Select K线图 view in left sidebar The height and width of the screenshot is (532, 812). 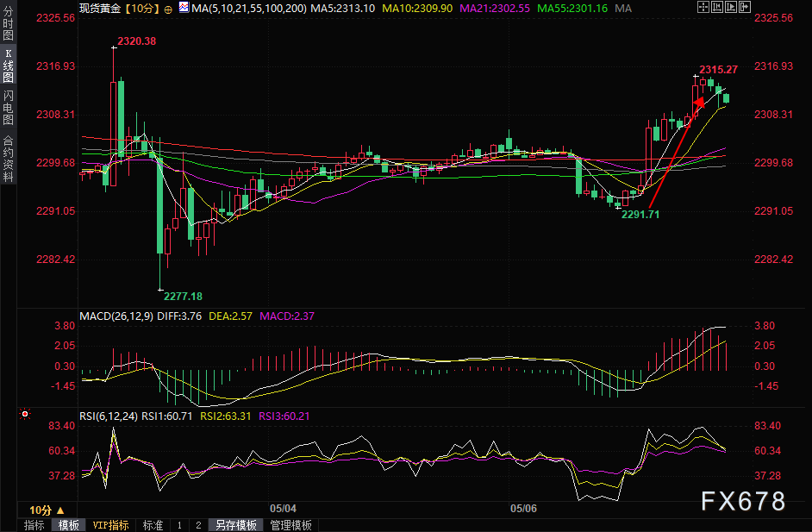(9, 66)
